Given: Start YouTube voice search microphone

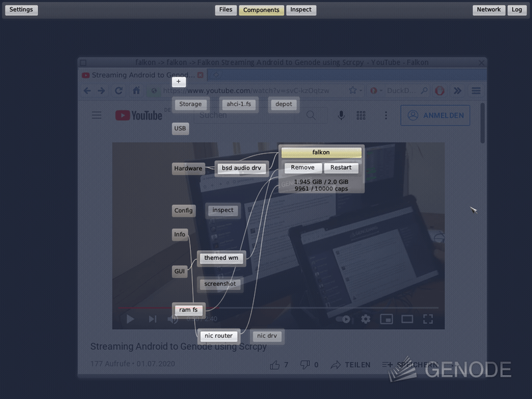Looking at the screenshot, I should [341, 115].
